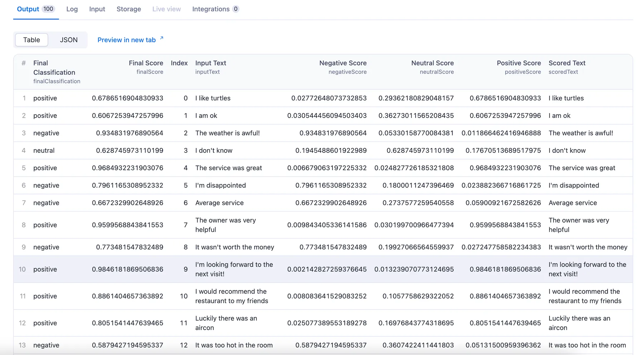
Task: Click input text 'The owner was very helpful'
Action: (x=225, y=225)
